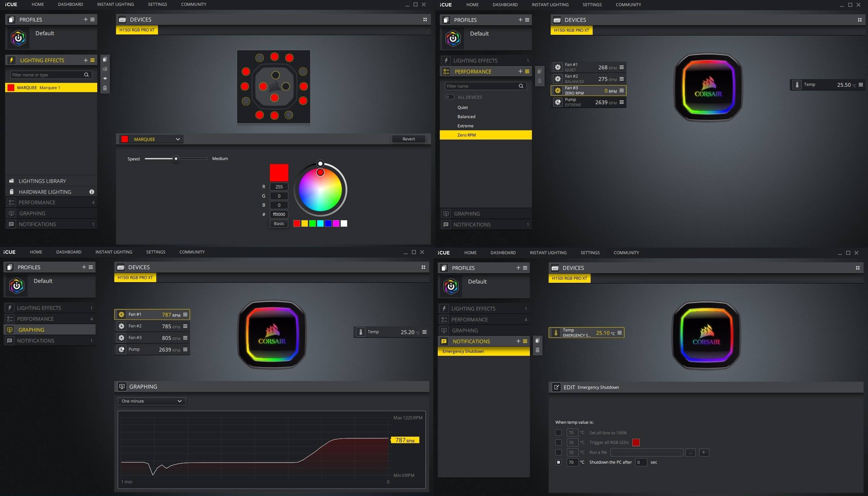Click the 'Filter name' field in Performance panel
Image resolution: width=868 pixels, height=496 pixels.
[486, 86]
